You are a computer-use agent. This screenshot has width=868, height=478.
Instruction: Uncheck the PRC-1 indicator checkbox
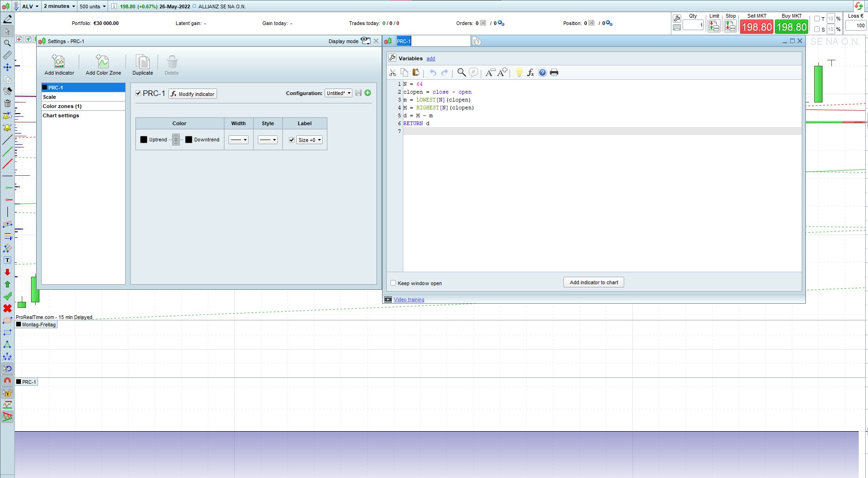click(138, 93)
